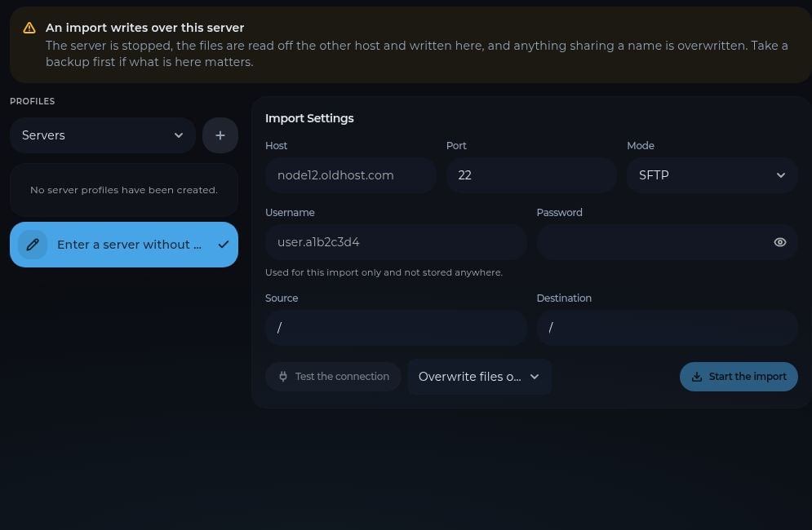
Task: Expand the Overwrite files option dropdown
Action: (480, 377)
